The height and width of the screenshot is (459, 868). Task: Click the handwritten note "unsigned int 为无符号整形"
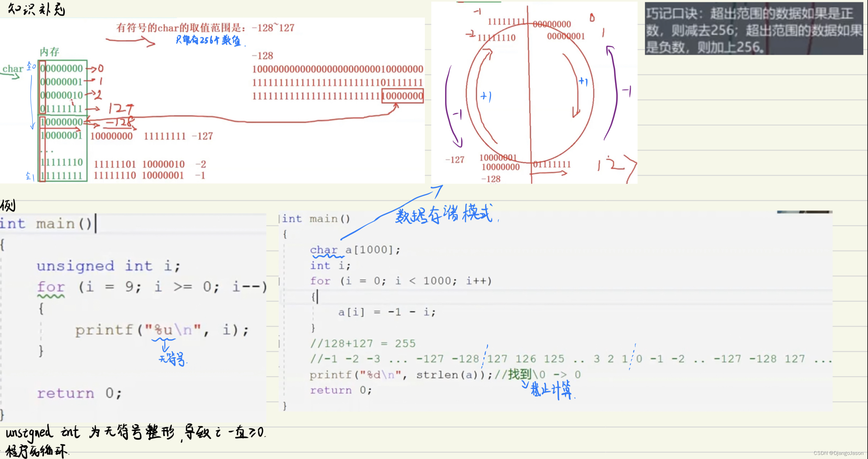pyautogui.click(x=90, y=432)
